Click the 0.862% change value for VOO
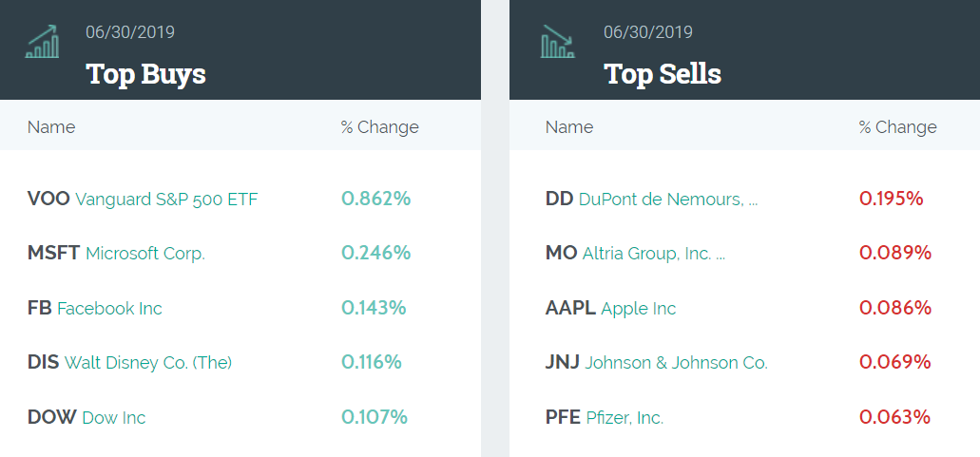 [376, 200]
